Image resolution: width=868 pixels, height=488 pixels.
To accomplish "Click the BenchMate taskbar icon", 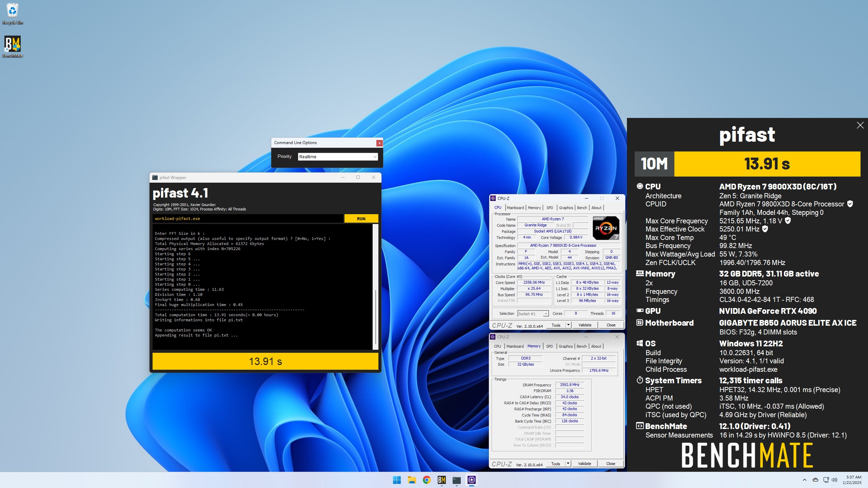I will [441, 480].
